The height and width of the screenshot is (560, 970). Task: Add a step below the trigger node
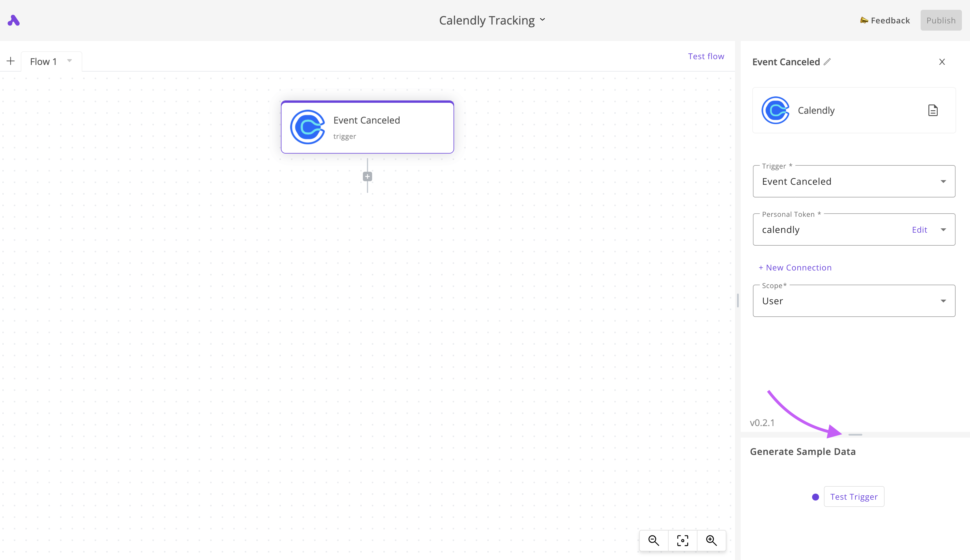click(367, 177)
